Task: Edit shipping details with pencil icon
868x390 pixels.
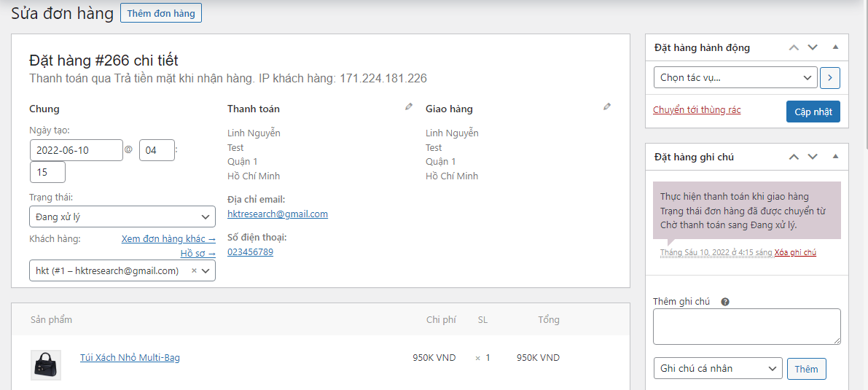Action: [607, 107]
